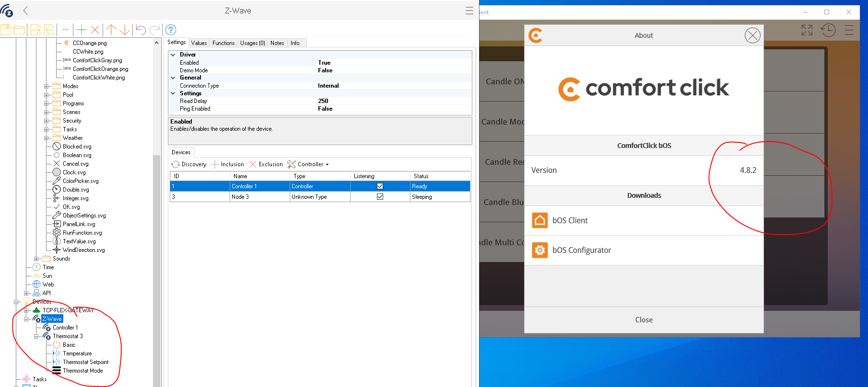Open the blue Help question mark icon
Image resolution: width=868 pixels, height=387 pixels.
point(171,30)
